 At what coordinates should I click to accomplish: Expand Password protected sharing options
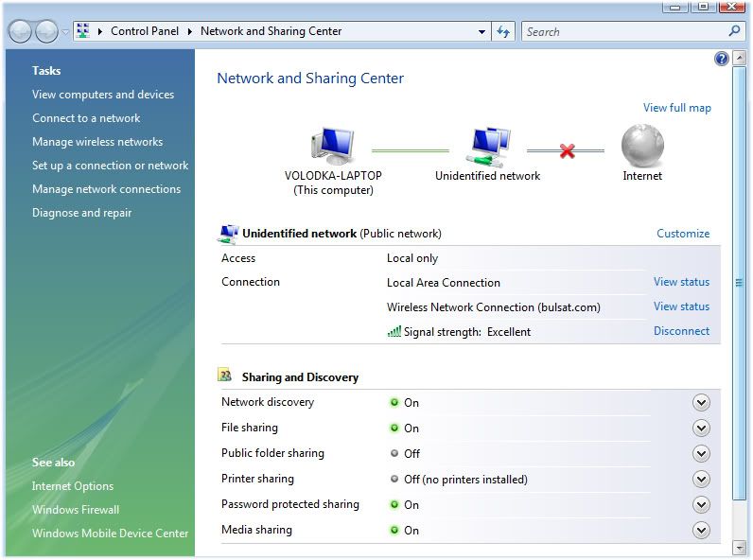(x=701, y=504)
